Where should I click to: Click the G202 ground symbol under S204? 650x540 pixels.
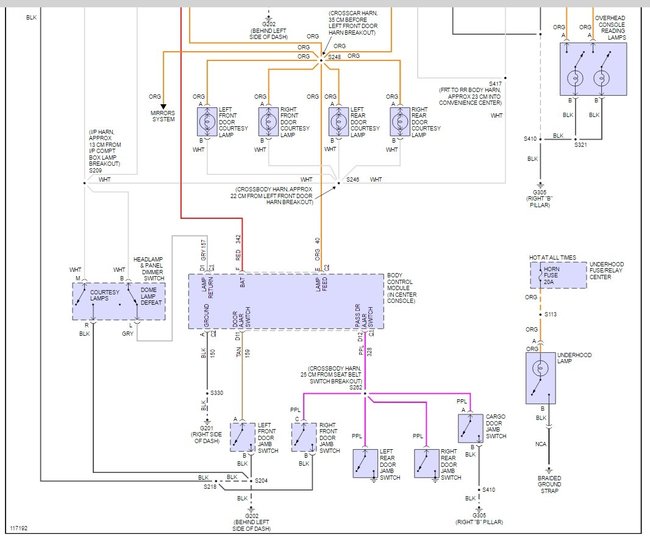(251, 510)
